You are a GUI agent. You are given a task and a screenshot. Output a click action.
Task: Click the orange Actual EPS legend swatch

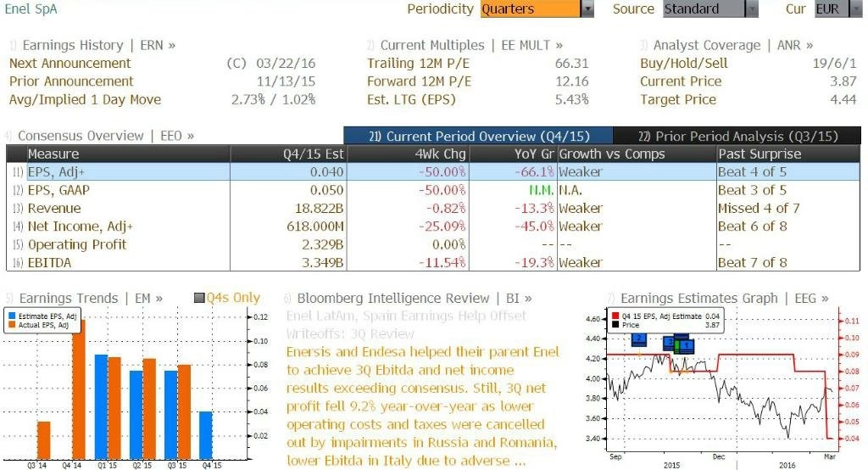click(12, 325)
